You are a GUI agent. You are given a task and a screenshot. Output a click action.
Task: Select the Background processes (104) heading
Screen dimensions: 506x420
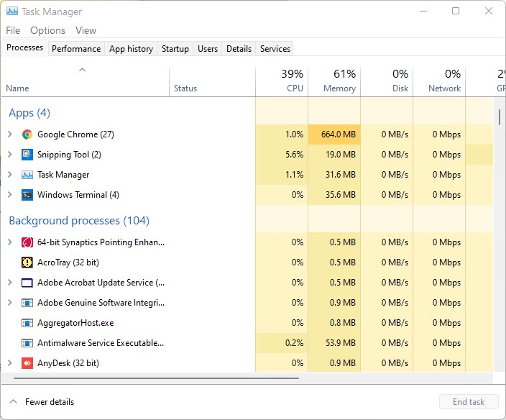79,221
